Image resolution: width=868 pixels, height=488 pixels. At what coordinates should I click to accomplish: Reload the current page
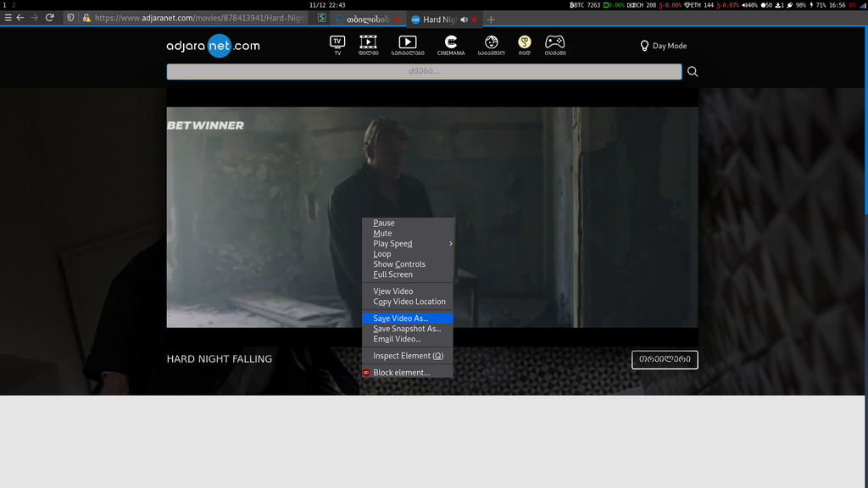(x=50, y=18)
